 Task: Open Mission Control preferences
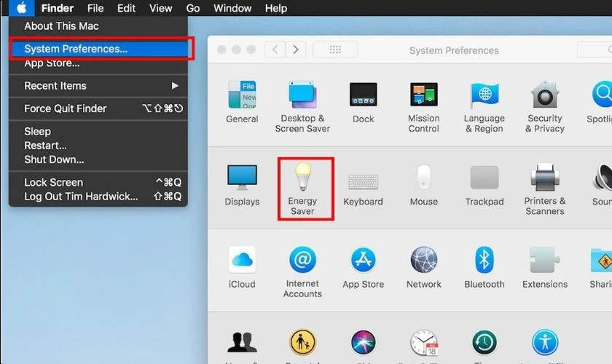[x=424, y=106]
